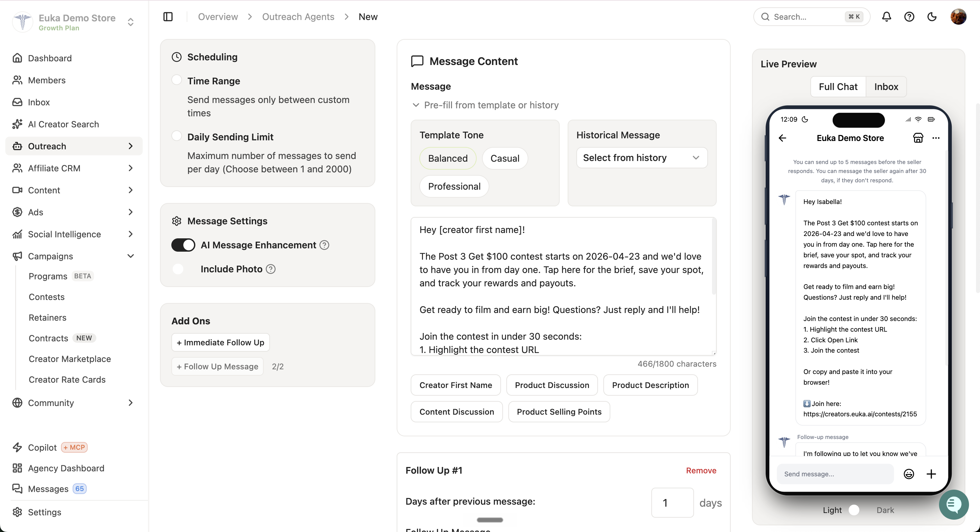Click the emoji icon in preview chat bar
The width and height of the screenshot is (980, 532).
pyautogui.click(x=908, y=474)
